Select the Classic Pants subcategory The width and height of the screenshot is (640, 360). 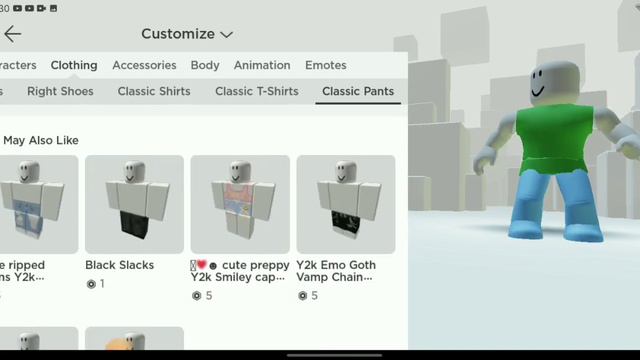pos(358,91)
